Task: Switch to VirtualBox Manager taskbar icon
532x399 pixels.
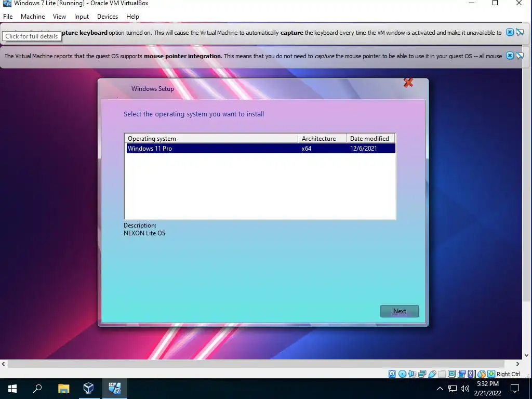Action: pos(88,389)
